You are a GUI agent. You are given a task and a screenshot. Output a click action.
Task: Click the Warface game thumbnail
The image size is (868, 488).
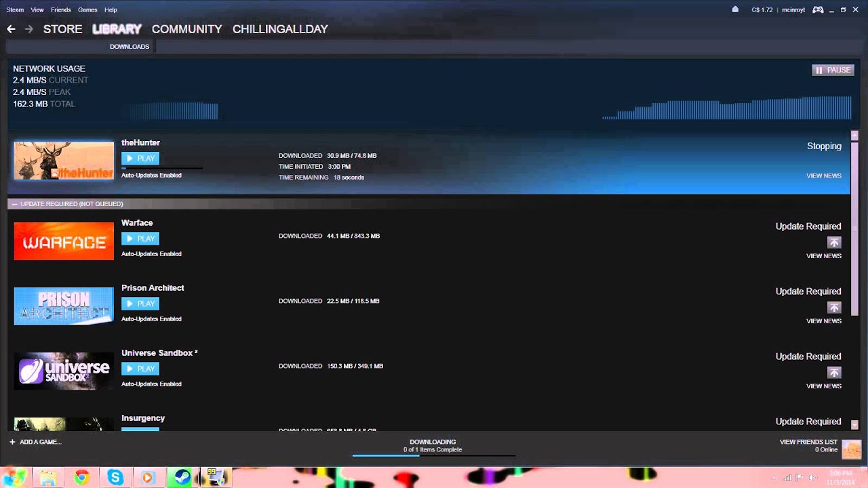(x=64, y=241)
